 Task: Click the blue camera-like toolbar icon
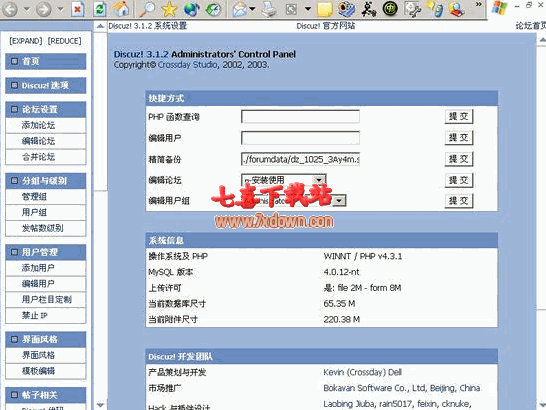tap(346, 9)
